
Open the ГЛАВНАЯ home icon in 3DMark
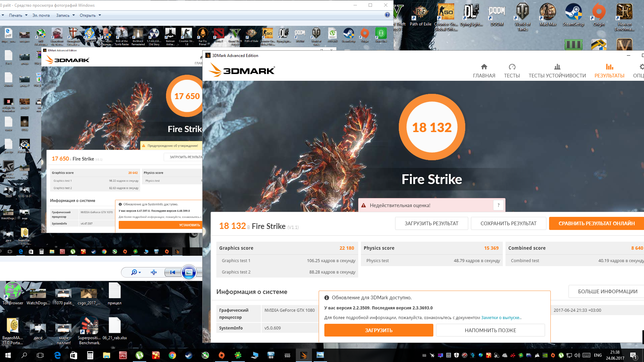(484, 67)
